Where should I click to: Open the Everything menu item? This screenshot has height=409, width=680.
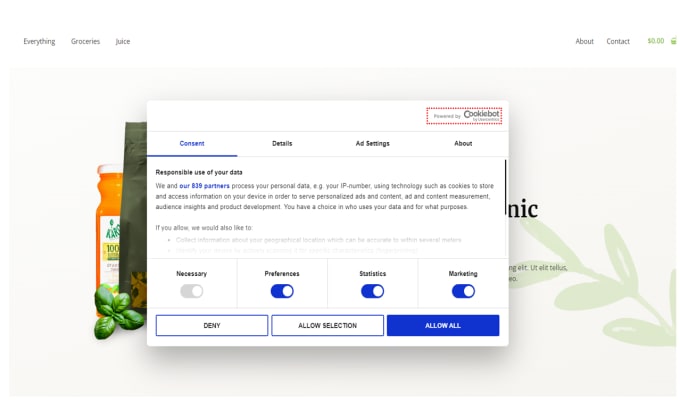pos(39,41)
